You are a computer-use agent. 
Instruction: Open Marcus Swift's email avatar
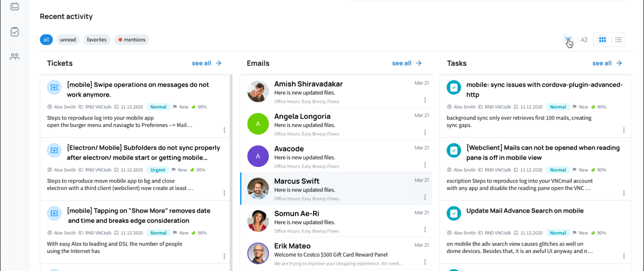click(258, 188)
